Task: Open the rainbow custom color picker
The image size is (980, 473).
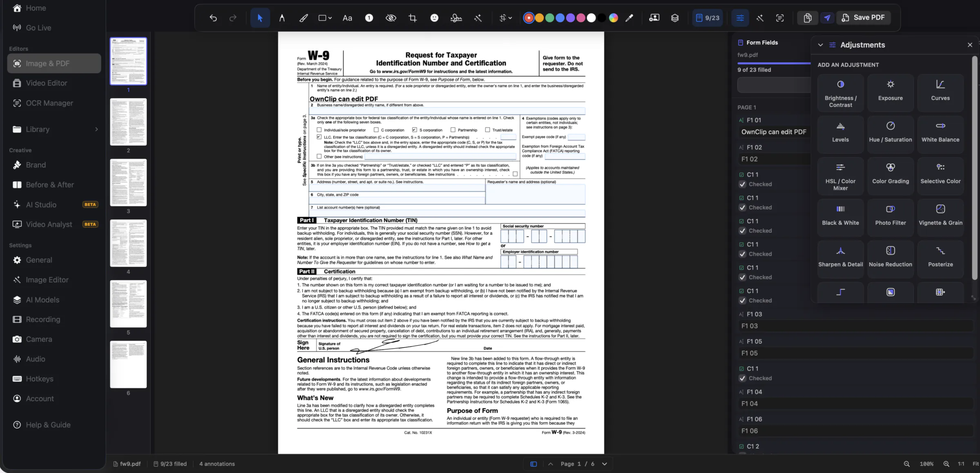Action: pos(613,18)
